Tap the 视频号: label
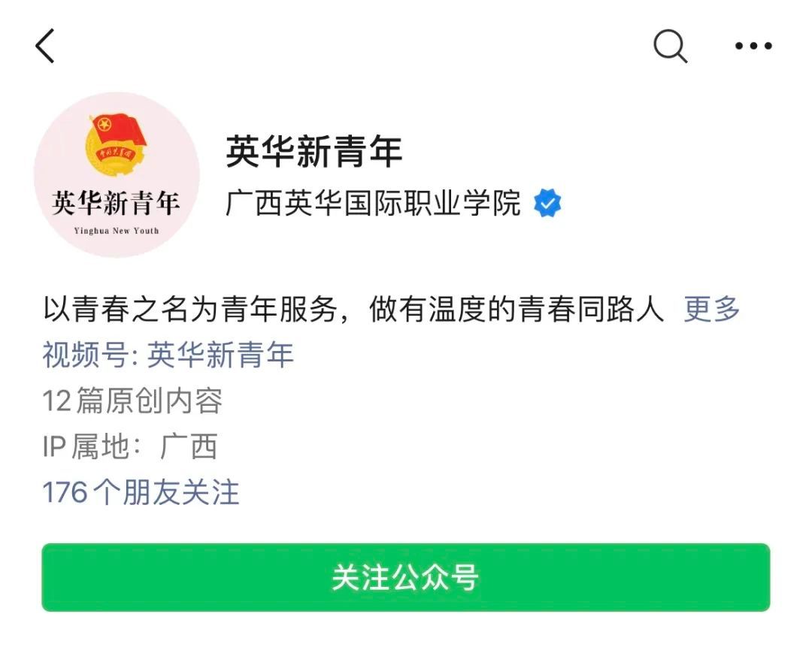The image size is (812, 650). [91, 355]
